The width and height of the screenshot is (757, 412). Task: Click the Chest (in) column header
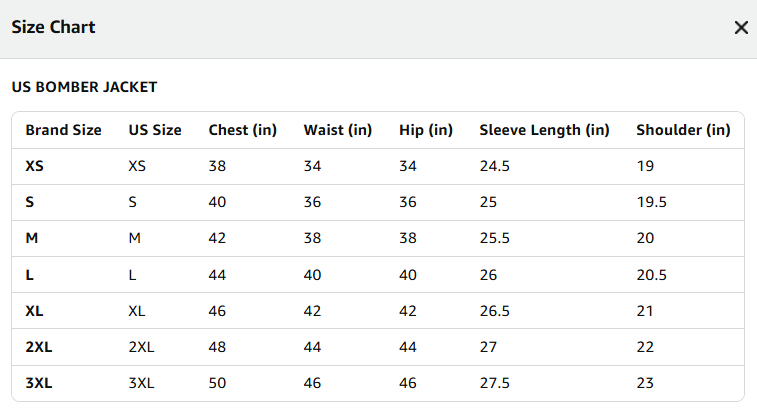[242, 130]
